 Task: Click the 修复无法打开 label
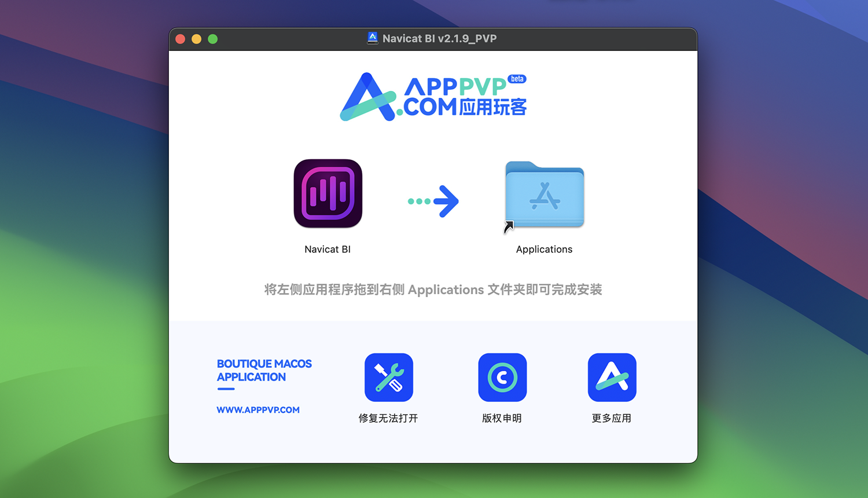[x=388, y=418]
